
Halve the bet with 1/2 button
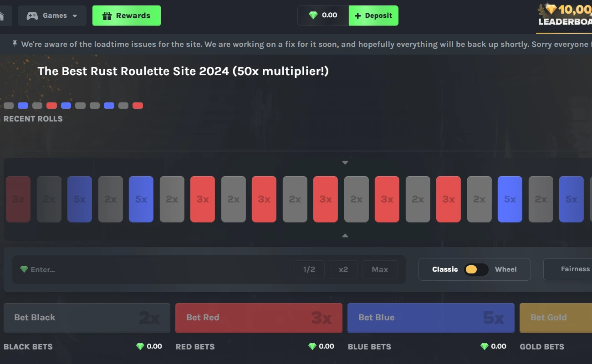309,269
